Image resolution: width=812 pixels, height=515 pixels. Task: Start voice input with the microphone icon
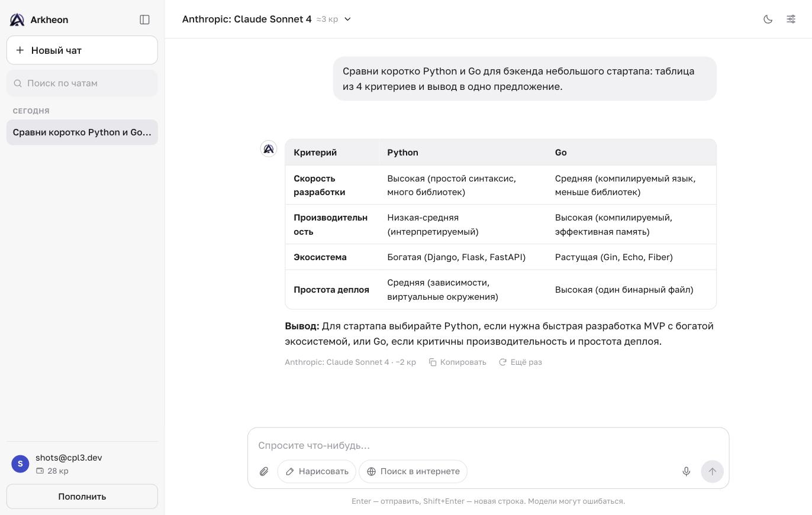pyautogui.click(x=686, y=471)
